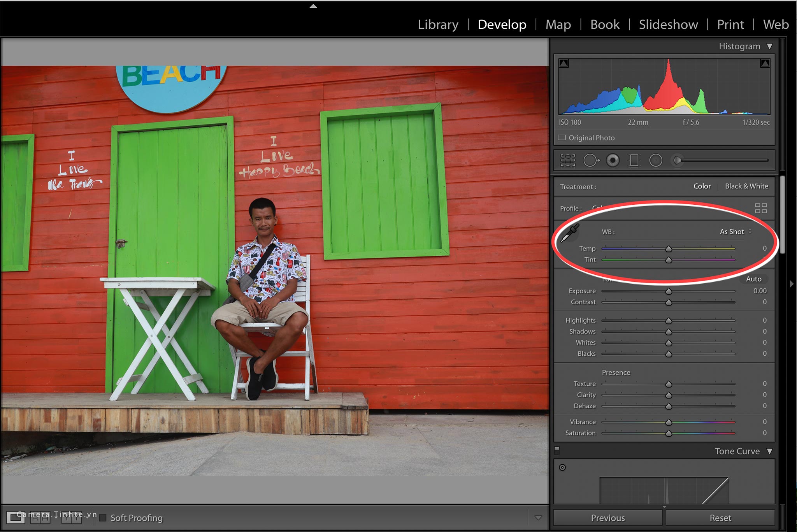
Task: Select the Radial Filter tool
Action: (x=656, y=160)
